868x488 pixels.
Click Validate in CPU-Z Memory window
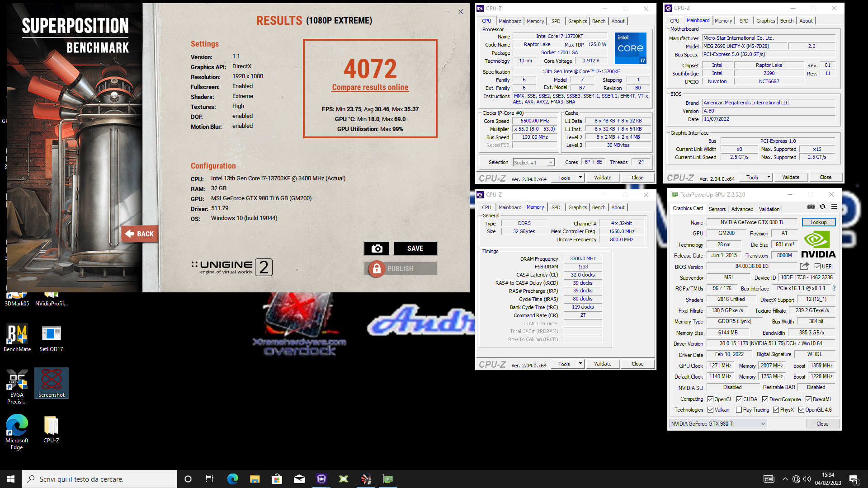pyautogui.click(x=603, y=364)
